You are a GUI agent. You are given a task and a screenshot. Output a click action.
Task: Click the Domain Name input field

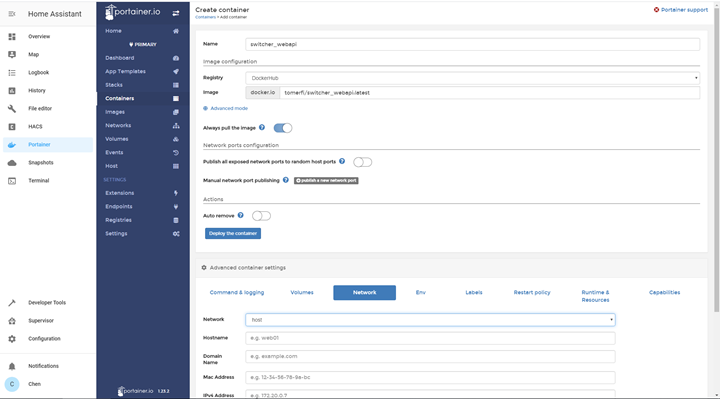[x=430, y=356]
